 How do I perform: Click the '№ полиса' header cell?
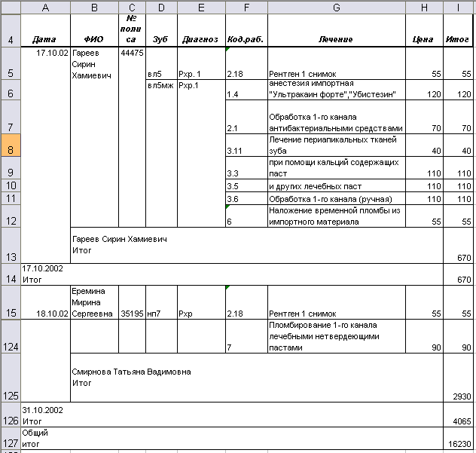pyautogui.click(x=132, y=30)
